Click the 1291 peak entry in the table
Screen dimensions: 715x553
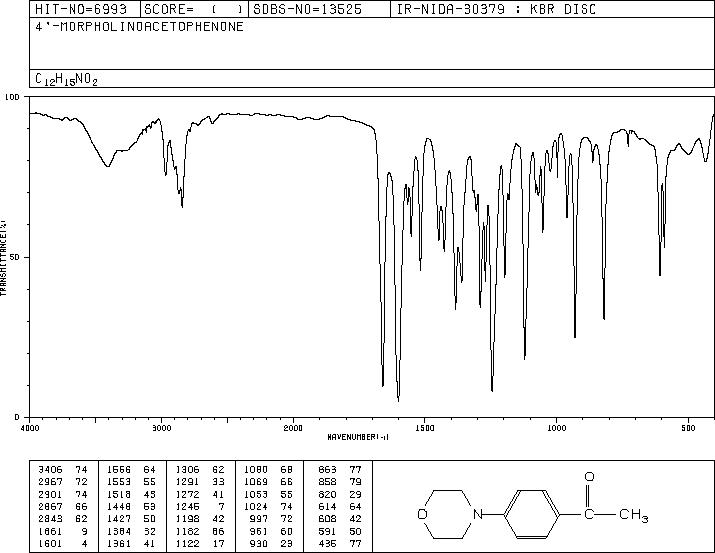click(200, 481)
